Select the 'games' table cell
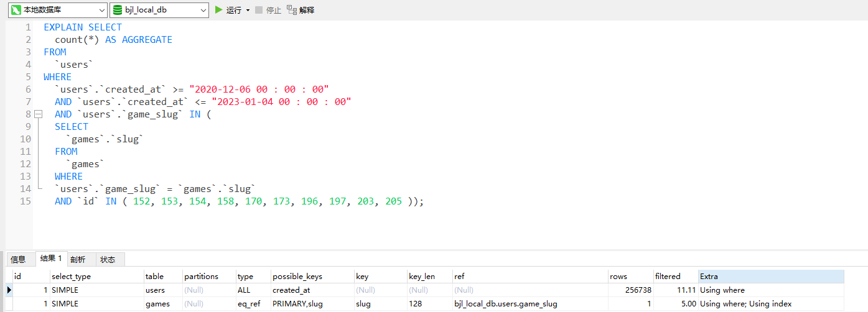868x312 pixels. (x=162, y=304)
